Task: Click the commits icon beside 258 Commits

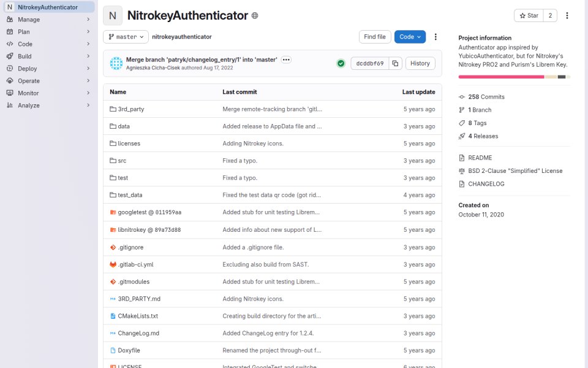Action: tap(462, 97)
